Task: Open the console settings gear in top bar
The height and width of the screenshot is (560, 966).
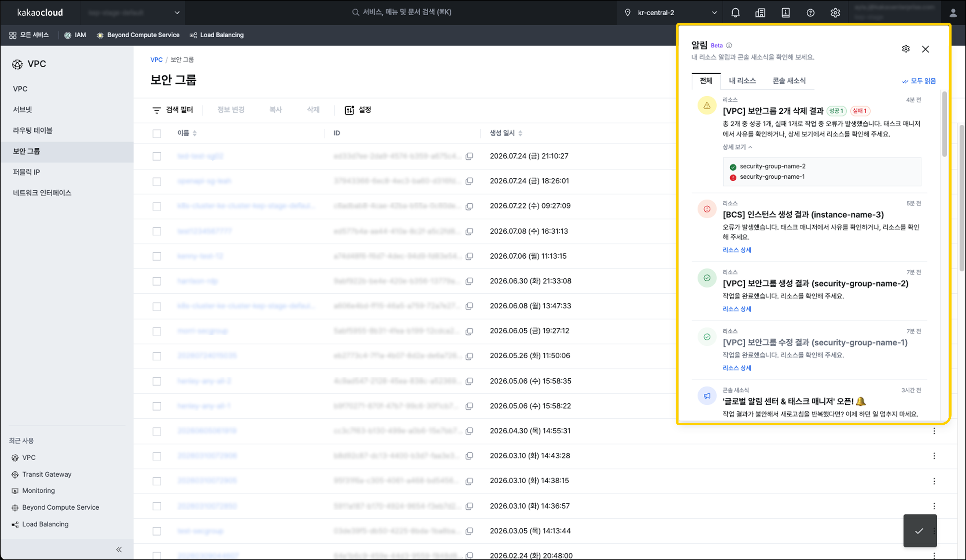Action: 835,13
